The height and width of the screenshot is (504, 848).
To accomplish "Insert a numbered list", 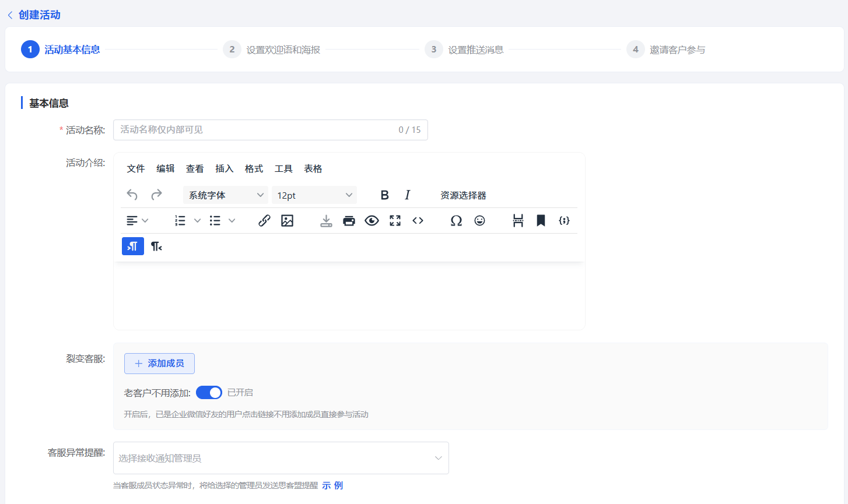I will [180, 221].
